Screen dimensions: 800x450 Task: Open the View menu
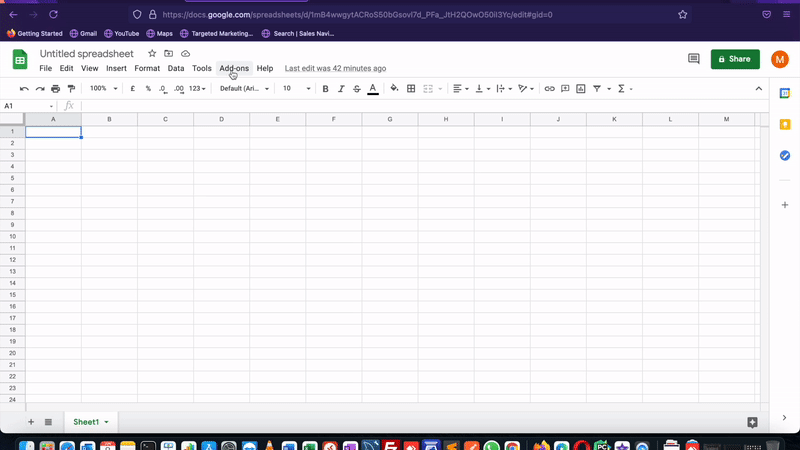click(89, 68)
